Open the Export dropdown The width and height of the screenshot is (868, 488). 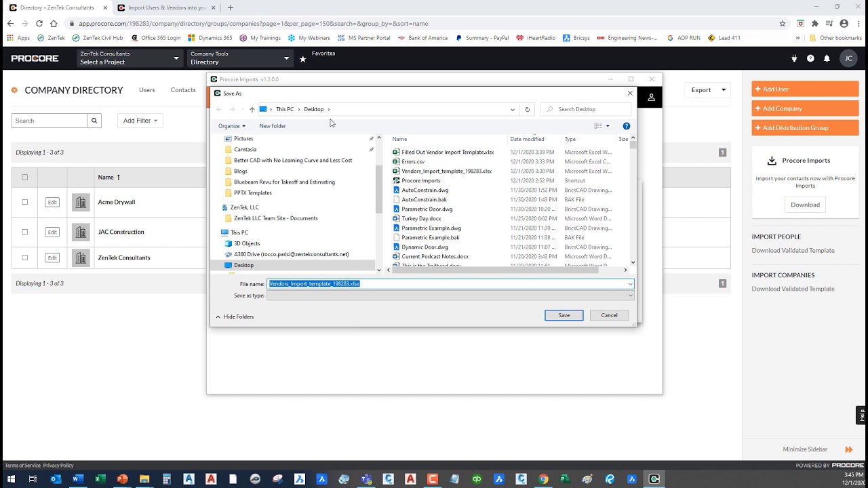(707, 90)
